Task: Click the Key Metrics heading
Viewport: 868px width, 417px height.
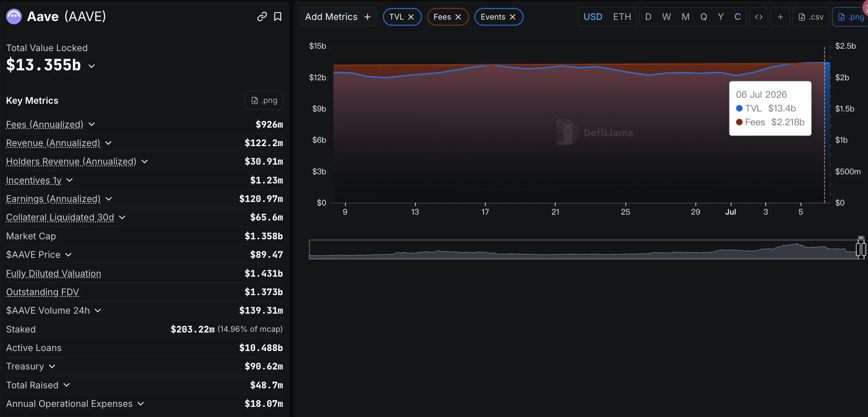Action: pos(32,101)
